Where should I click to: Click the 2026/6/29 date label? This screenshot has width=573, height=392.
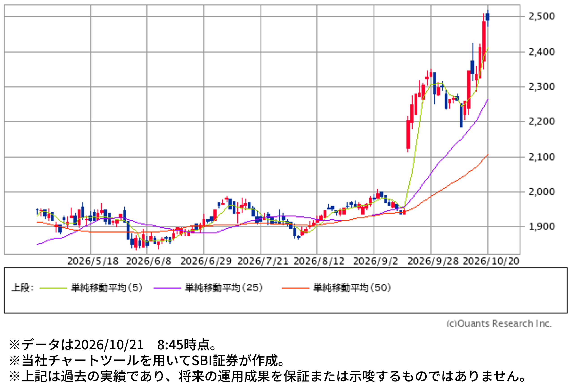(206, 261)
